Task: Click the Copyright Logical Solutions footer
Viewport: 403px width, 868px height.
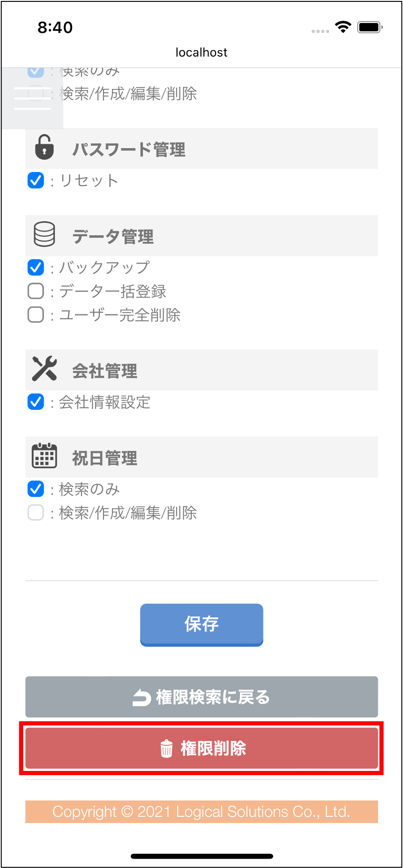Action: (201, 812)
